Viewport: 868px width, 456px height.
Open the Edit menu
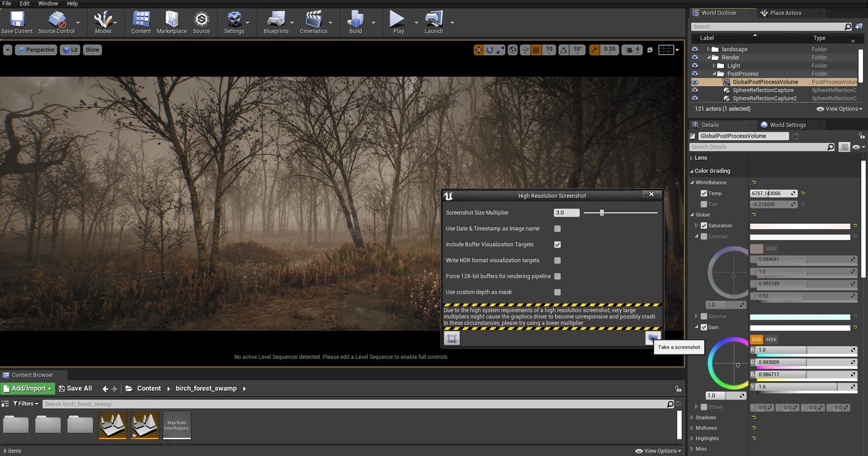tap(24, 3)
